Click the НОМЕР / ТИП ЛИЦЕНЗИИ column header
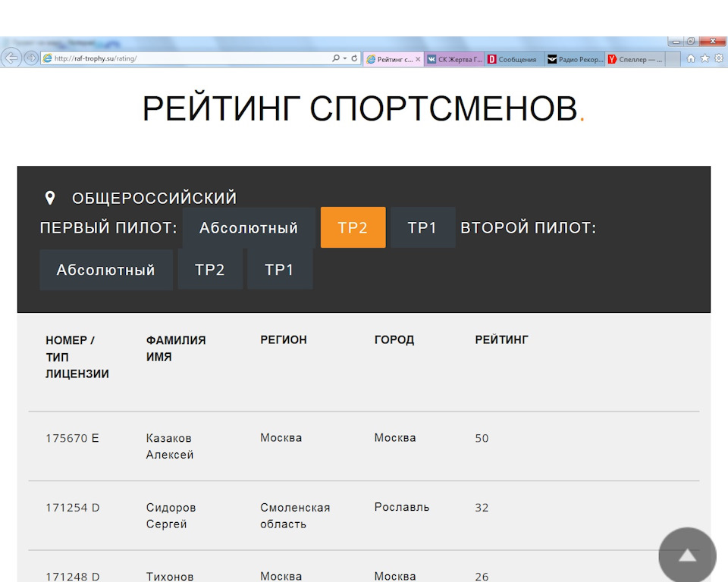Viewport: 728px width, 582px height. click(77, 357)
